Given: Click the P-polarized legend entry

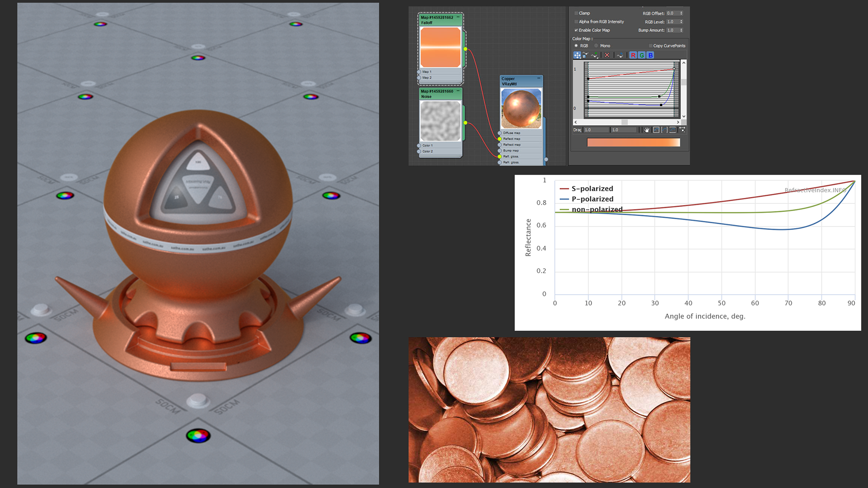Looking at the screenshot, I should click(x=586, y=199).
